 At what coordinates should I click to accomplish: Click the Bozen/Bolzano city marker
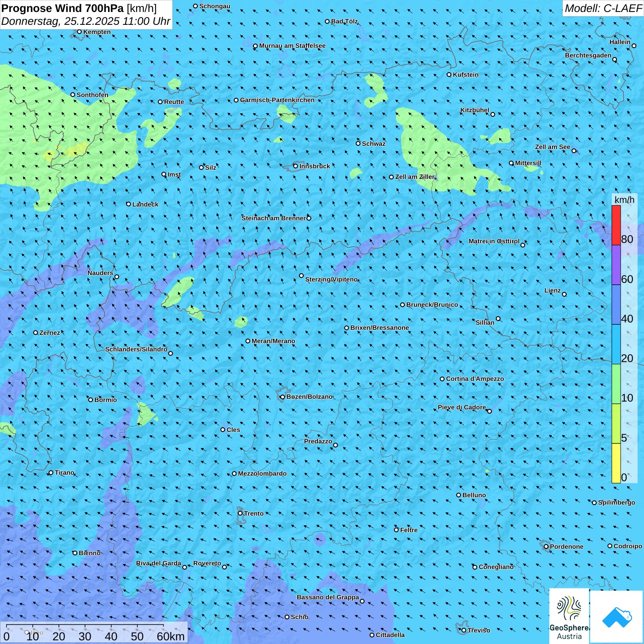283,397
